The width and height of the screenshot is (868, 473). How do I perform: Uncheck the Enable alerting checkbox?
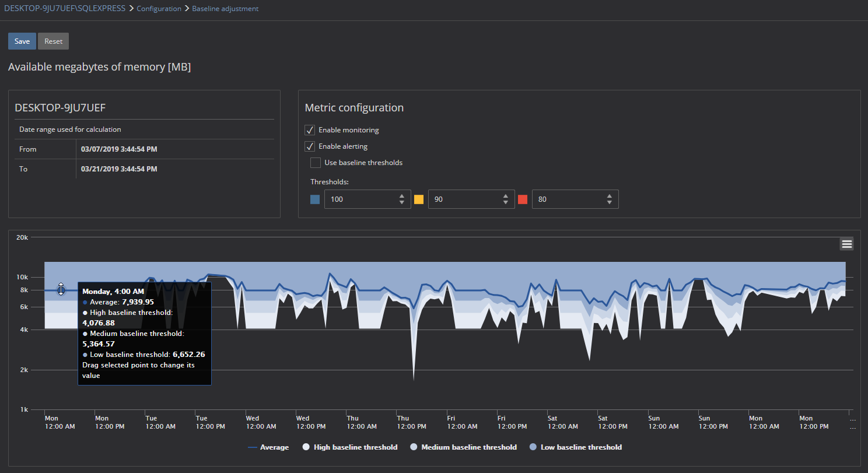[310, 146]
